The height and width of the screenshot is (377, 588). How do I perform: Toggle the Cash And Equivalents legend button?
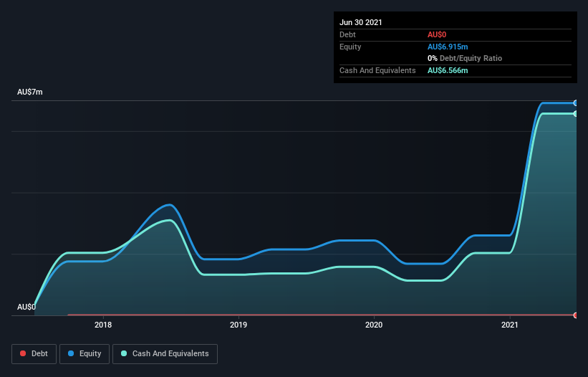[165, 354]
